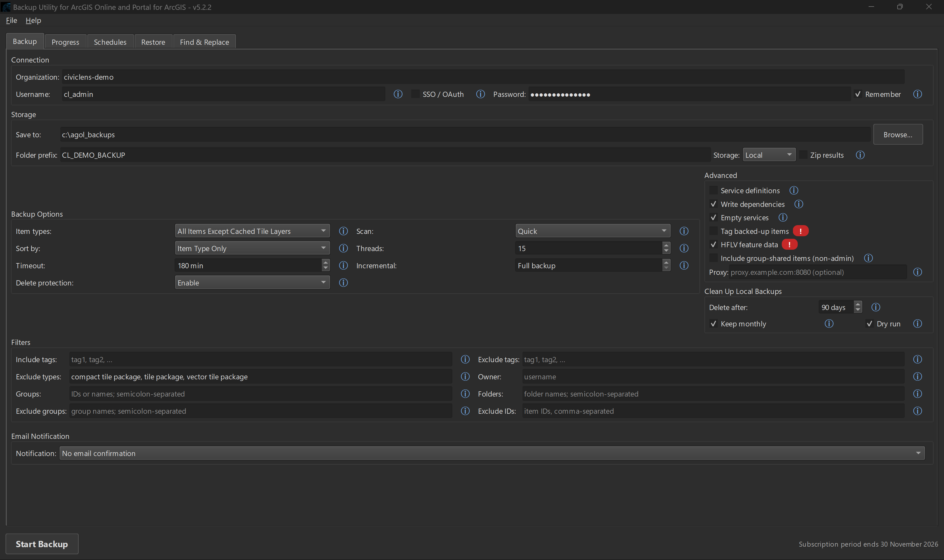Click the info icon next to Proxy field
Screen dimensions: 944x560
918,272
